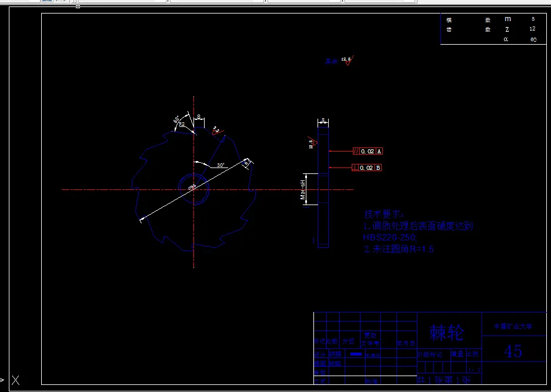Click the 30° angle dimension text
The height and width of the screenshot is (392, 551).
click(x=221, y=165)
